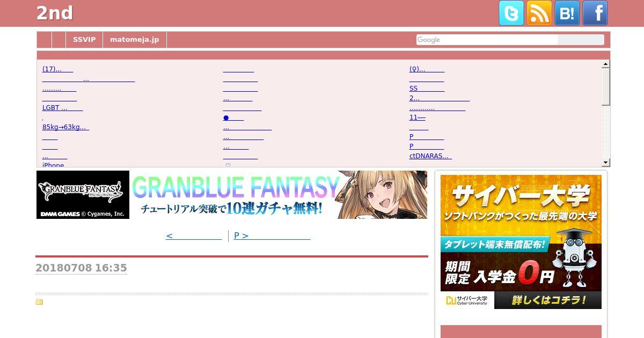Viewport: 644px width, 338px height.
Task: Open the "ctDNARAS..." link
Action: click(x=430, y=156)
